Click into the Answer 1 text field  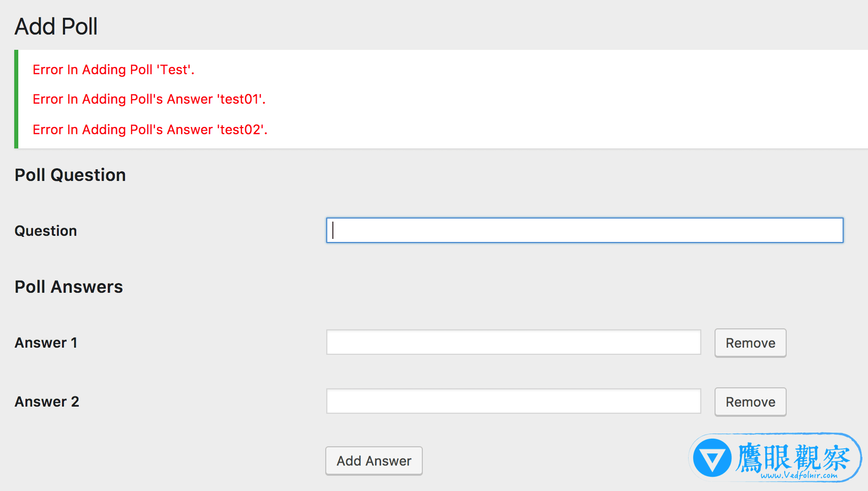pos(513,342)
